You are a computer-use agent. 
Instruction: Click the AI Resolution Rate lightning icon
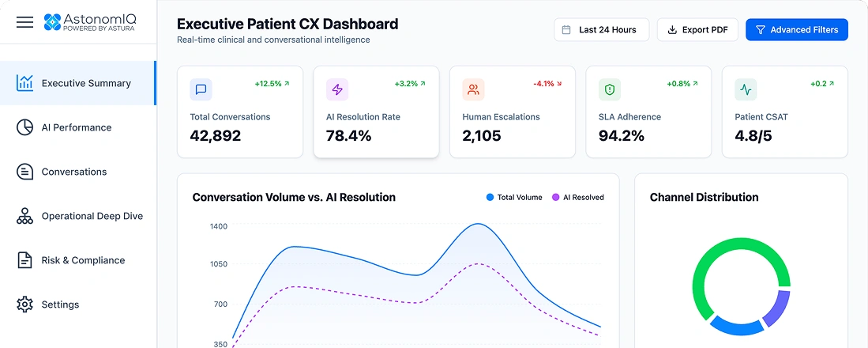click(337, 89)
